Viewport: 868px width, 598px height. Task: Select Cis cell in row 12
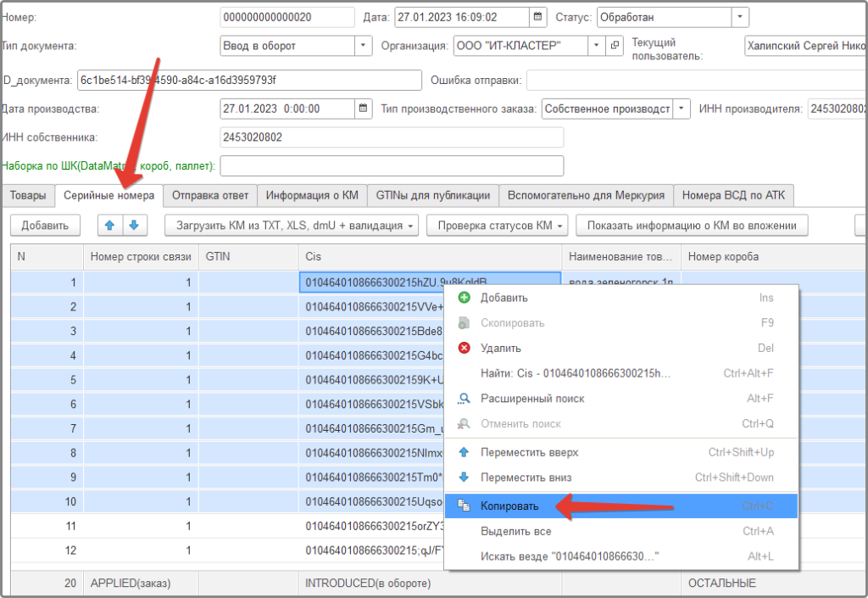pos(371,550)
